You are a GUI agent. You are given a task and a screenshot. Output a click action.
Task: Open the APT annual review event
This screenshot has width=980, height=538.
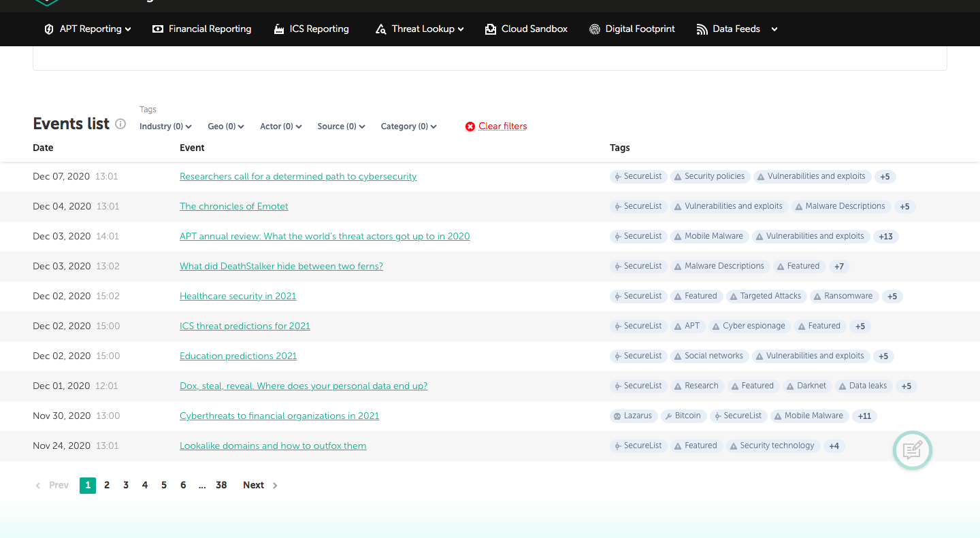pyautogui.click(x=325, y=237)
